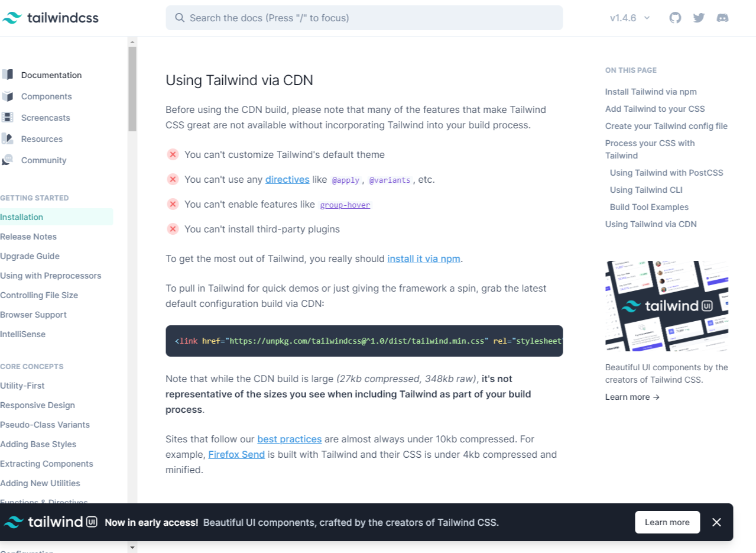Open Responsive Design page
The image size is (756, 553).
(37, 405)
